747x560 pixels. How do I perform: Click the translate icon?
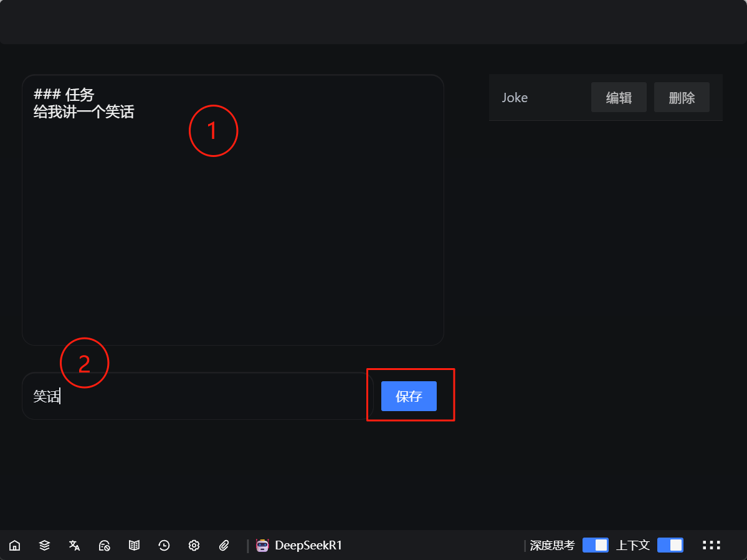tap(74, 546)
